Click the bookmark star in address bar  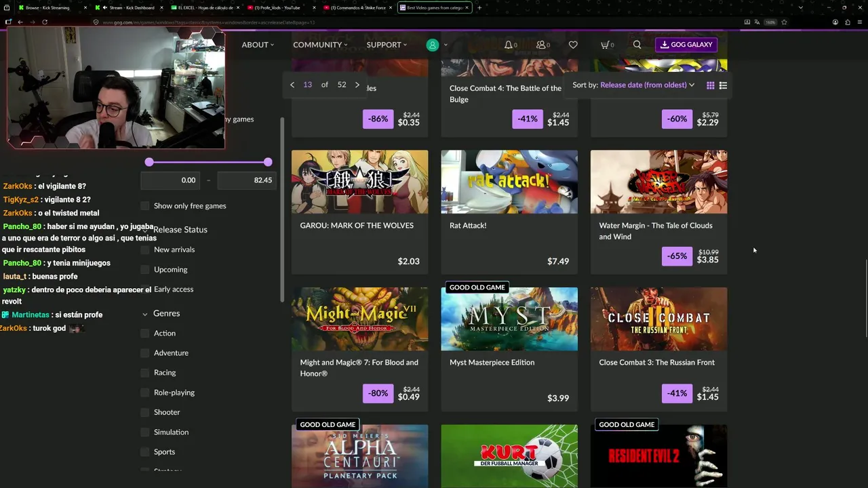(x=784, y=22)
